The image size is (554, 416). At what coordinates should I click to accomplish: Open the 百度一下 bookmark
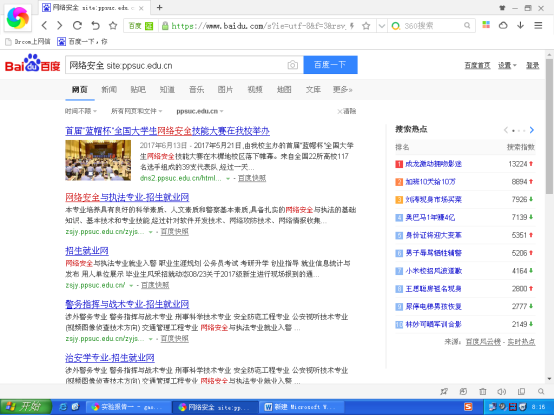[82, 42]
